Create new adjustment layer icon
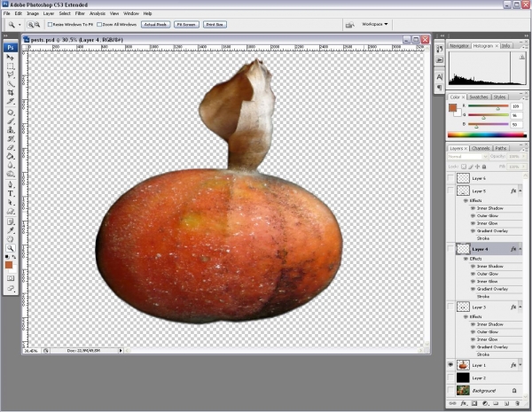Viewport: 532px width, 412px height. coord(485,403)
